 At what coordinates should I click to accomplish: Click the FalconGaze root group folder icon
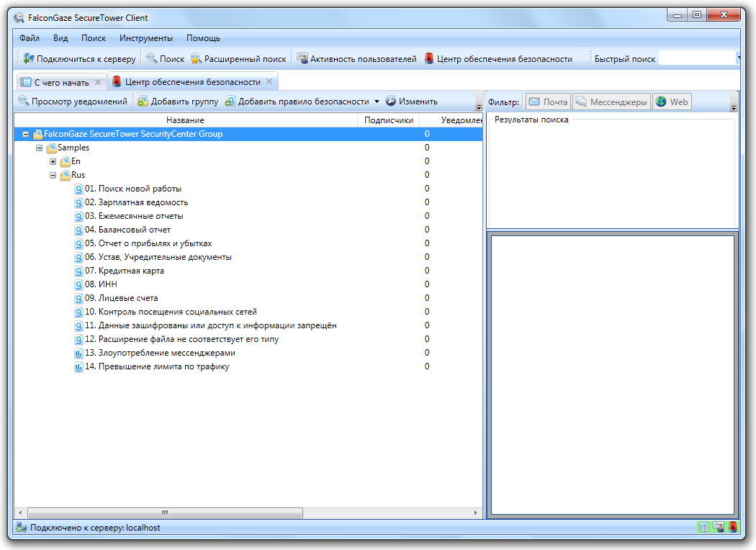38,134
